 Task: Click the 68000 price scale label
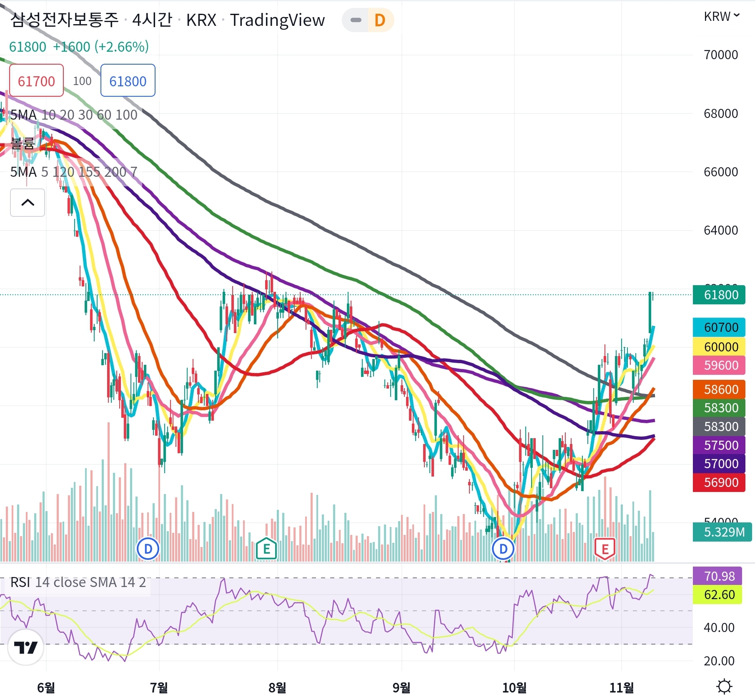pyautogui.click(x=721, y=113)
